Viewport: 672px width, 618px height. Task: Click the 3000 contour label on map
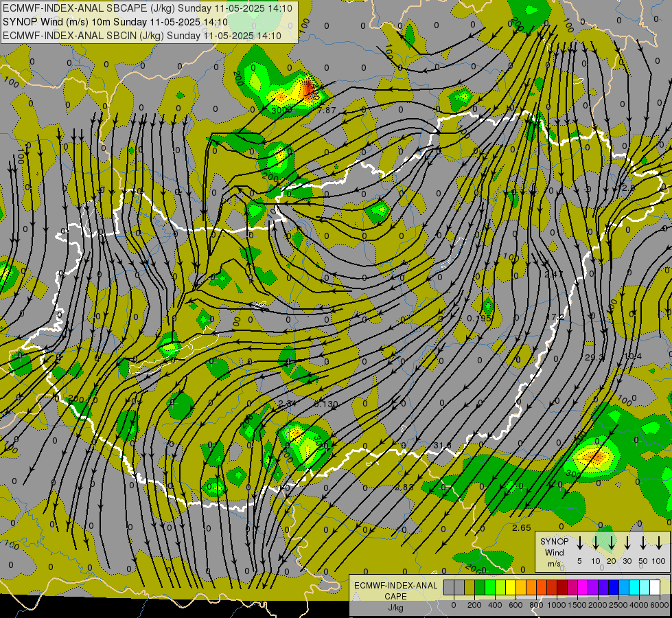coord(281,111)
